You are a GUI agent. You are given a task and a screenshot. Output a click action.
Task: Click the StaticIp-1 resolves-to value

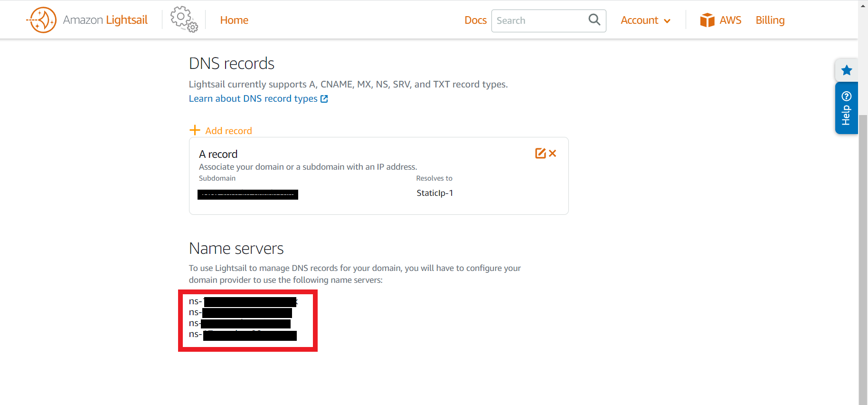[434, 193]
